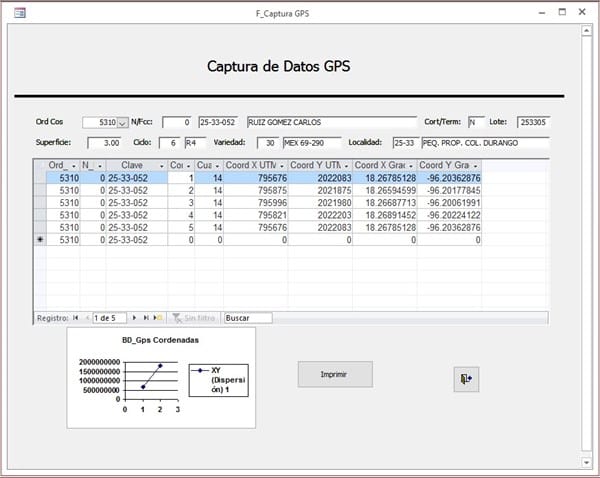Click the Superficie field with 3.00

click(102, 143)
